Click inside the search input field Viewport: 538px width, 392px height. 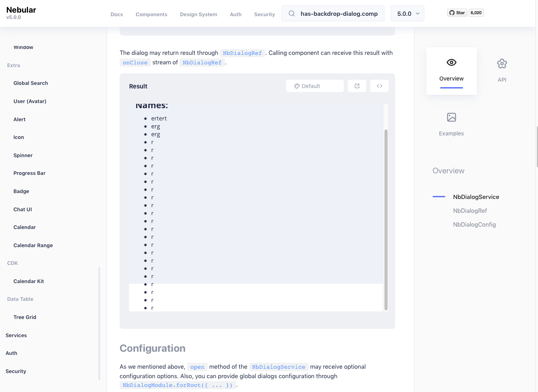click(339, 13)
